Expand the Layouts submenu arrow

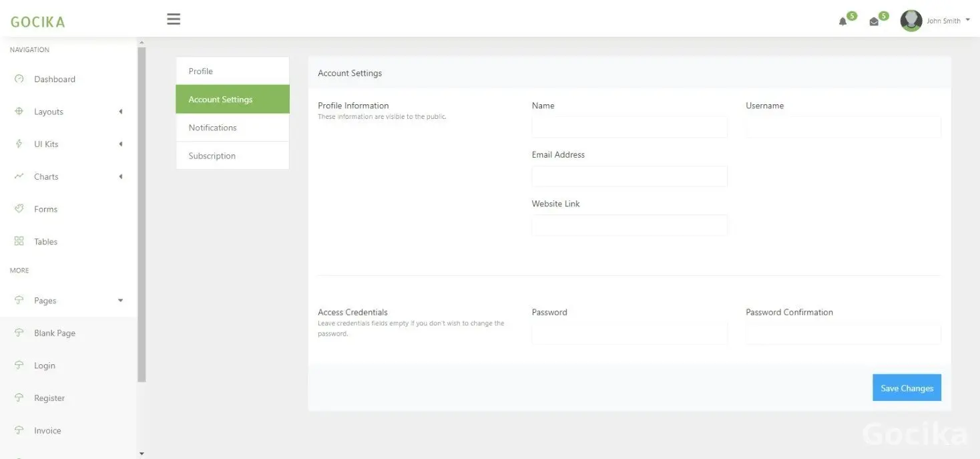(121, 112)
